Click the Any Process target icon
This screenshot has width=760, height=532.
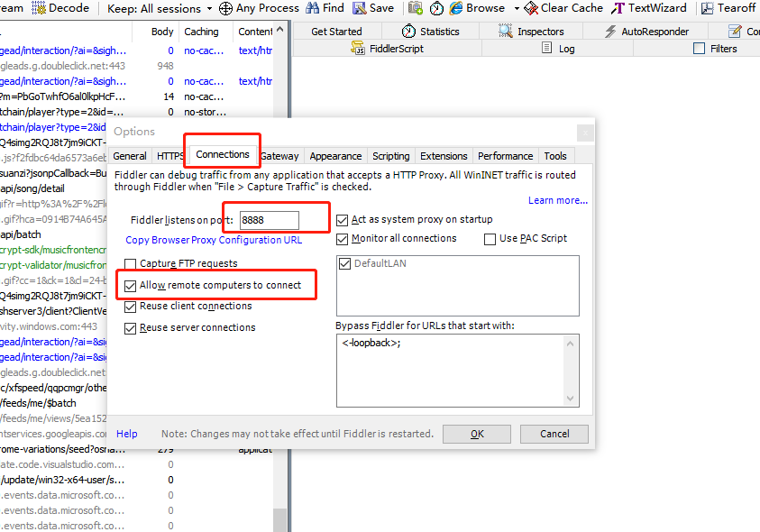(x=225, y=8)
